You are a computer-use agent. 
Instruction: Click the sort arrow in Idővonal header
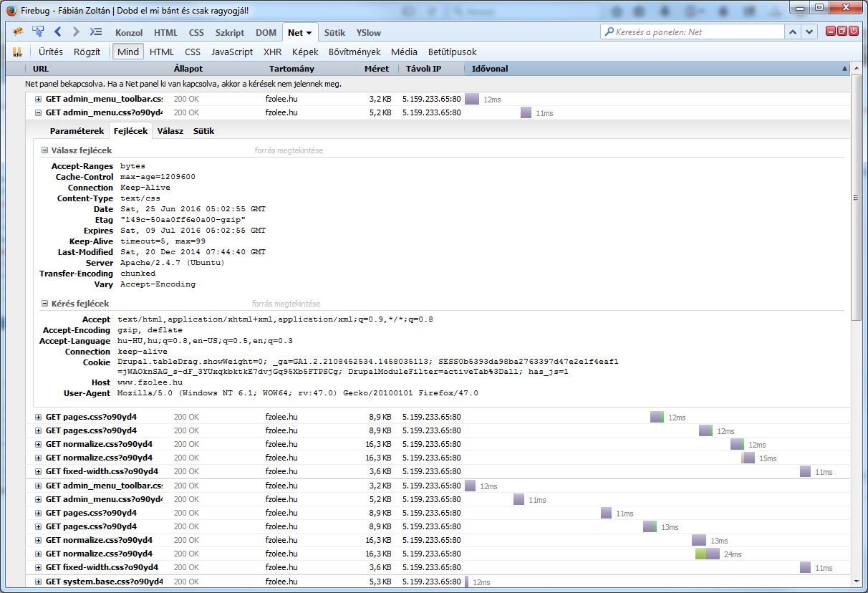[844, 69]
